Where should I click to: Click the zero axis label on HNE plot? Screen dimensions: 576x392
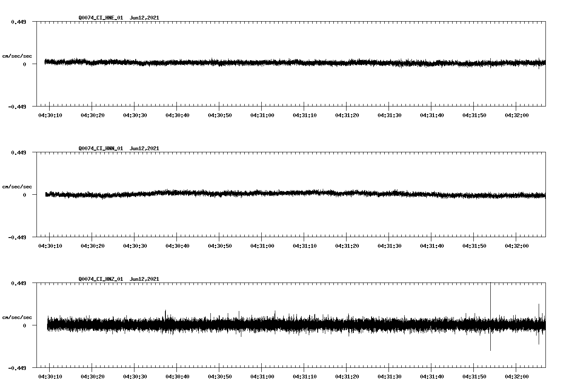(25, 64)
